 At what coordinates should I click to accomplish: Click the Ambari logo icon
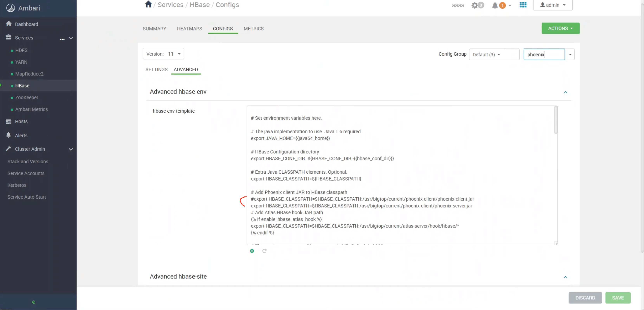click(10, 8)
